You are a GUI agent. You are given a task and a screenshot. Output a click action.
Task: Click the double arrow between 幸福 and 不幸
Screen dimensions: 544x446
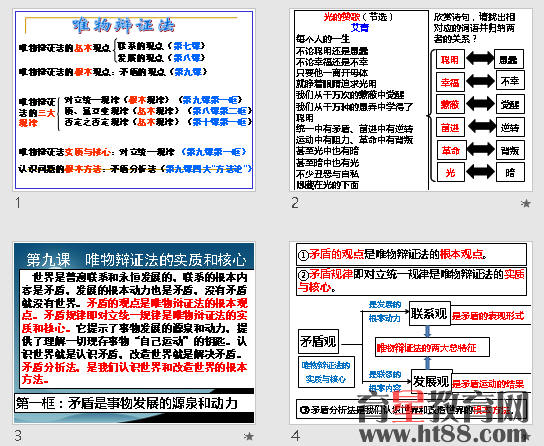(481, 81)
